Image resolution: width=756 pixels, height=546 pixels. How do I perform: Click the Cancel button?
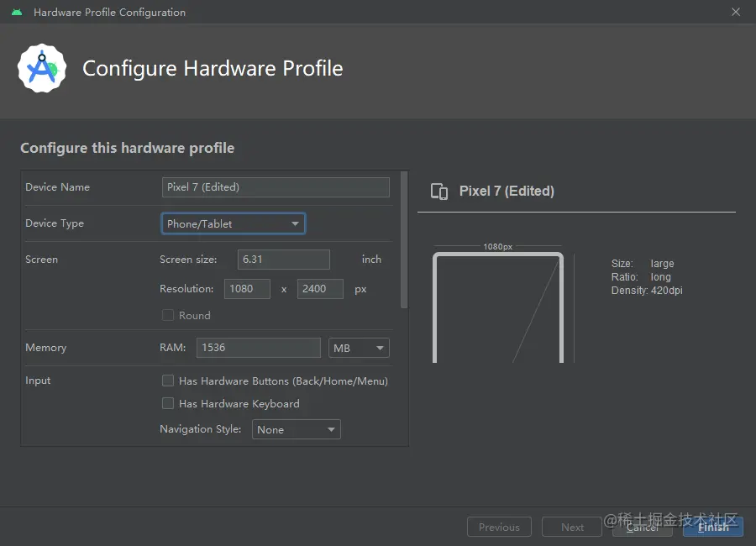tap(643, 527)
